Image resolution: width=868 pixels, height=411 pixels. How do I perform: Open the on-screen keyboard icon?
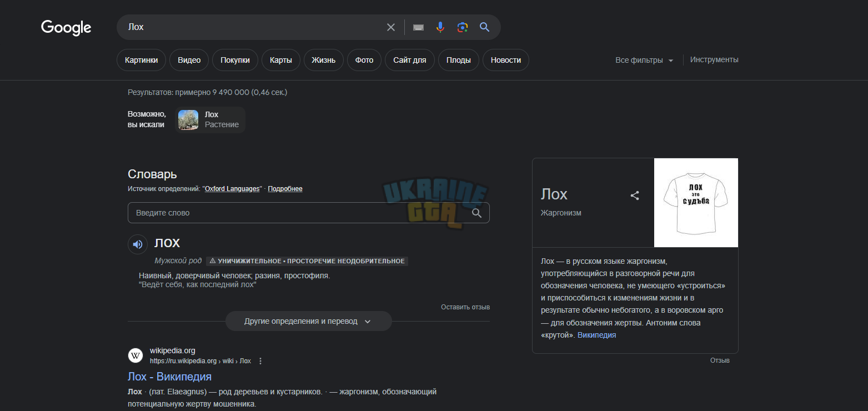coord(419,27)
